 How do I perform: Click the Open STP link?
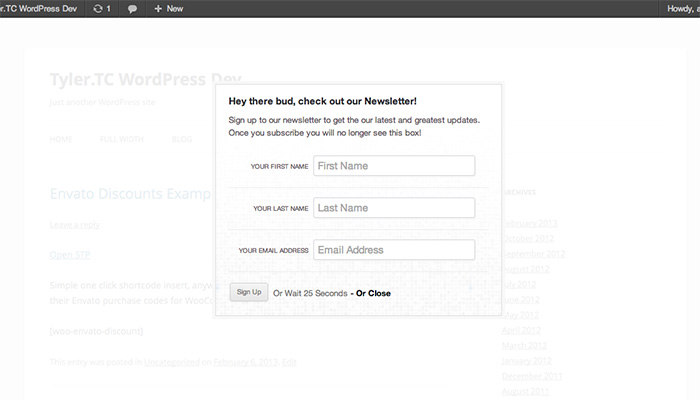[70, 255]
